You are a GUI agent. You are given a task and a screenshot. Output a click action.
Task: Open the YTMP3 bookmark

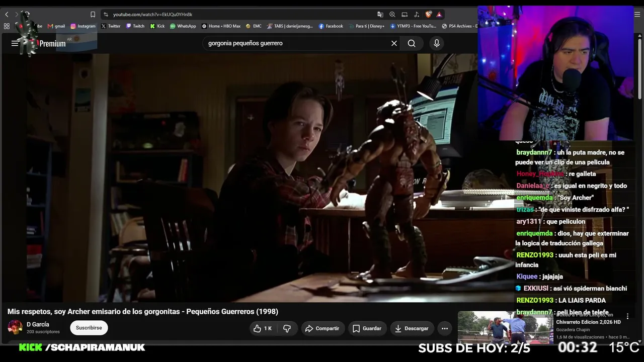[x=414, y=26]
